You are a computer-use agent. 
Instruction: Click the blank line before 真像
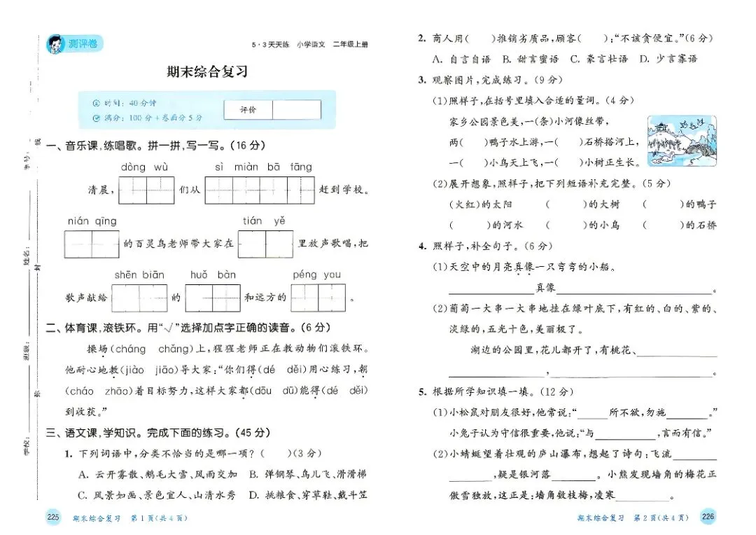pos(491,289)
